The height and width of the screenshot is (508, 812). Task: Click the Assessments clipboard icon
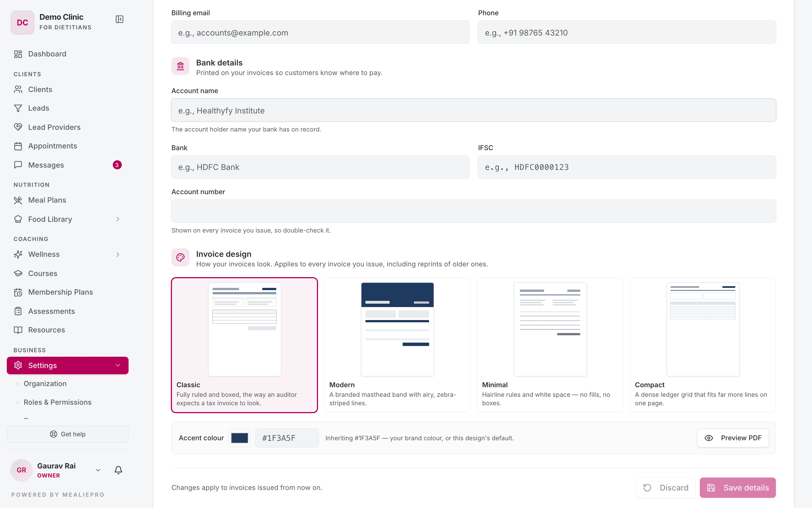[x=18, y=311]
